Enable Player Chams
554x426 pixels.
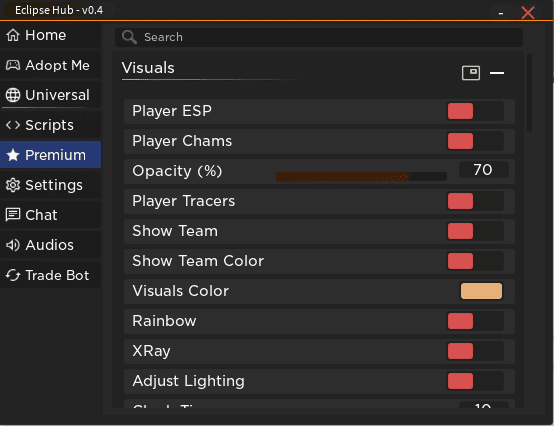click(x=475, y=141)
